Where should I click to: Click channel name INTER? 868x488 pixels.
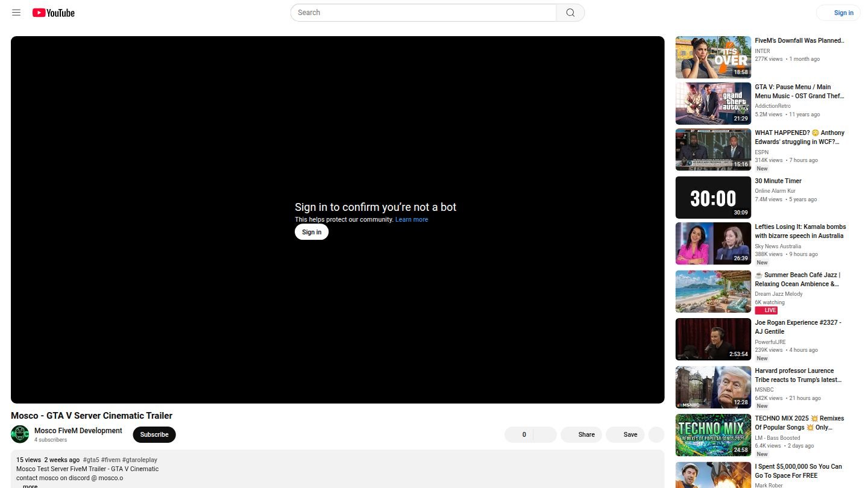pyautogui.click(x=762, y=51)
